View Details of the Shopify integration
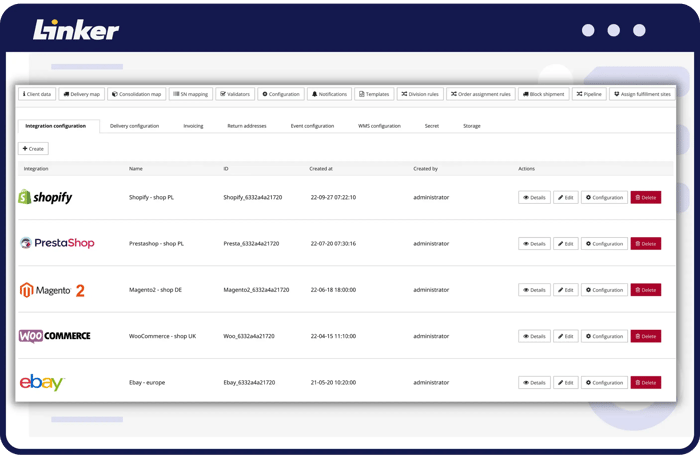 [534, 197]
